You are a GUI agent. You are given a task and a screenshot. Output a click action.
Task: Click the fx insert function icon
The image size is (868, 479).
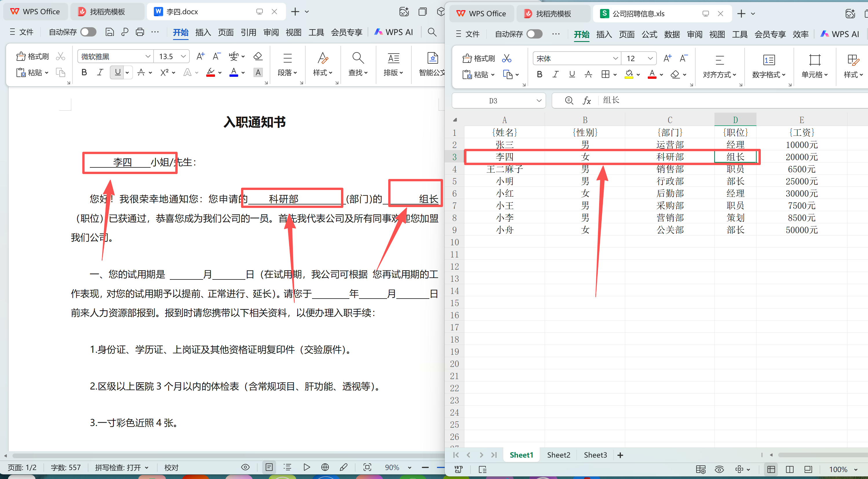(x=587, y=100)
